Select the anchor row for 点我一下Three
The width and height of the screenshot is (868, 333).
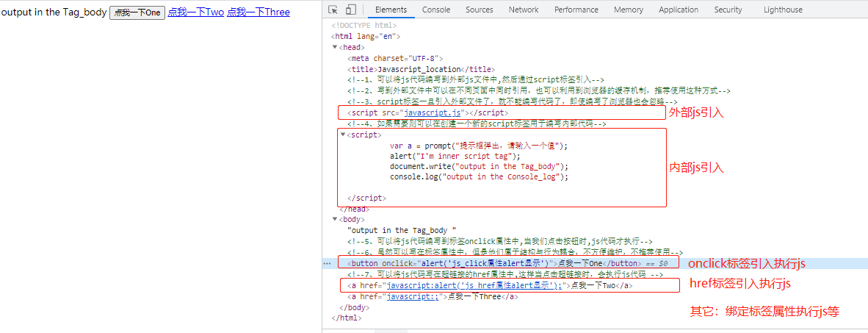click(433, 296)
